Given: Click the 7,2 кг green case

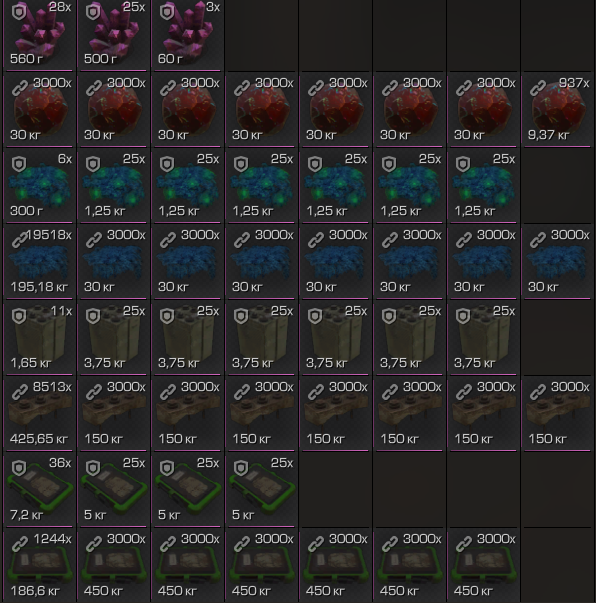Looking at the screenshot, I should point(39,491).
